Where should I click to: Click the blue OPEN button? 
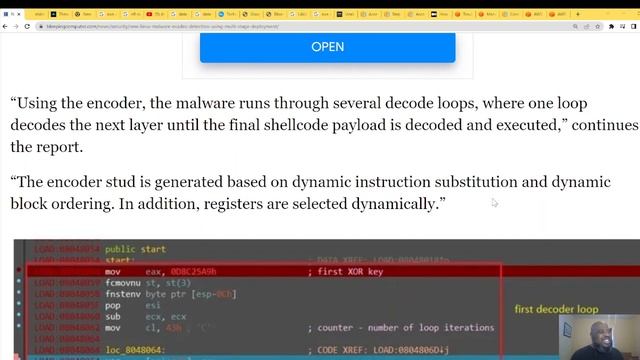(x=327, y=47)
